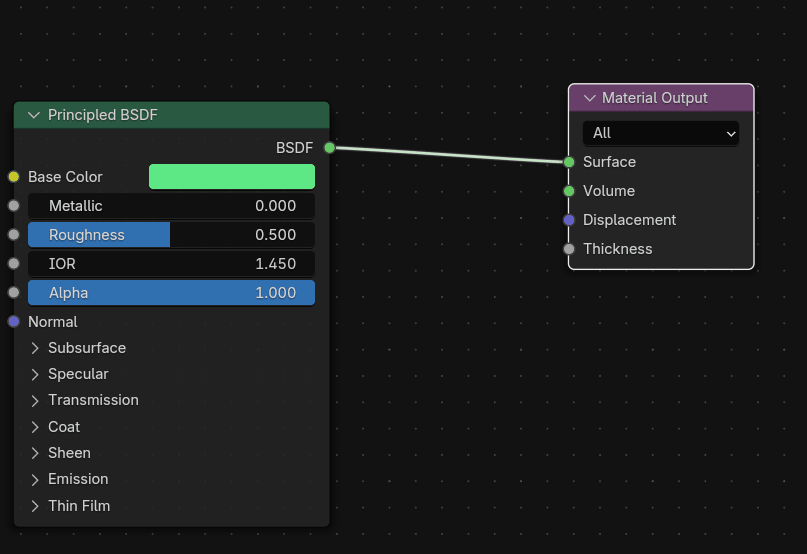
Task: Expand the Subsurface panel
Action: coord(35,348)
